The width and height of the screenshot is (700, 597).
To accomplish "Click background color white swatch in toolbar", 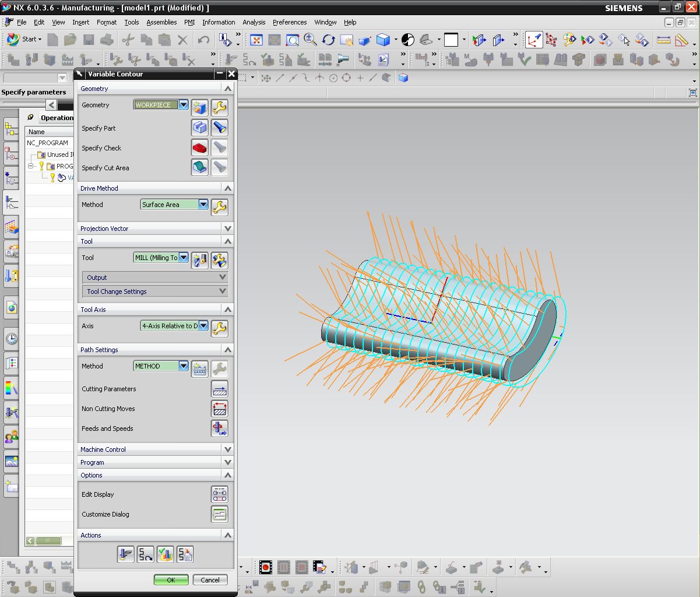I will 451,40.
